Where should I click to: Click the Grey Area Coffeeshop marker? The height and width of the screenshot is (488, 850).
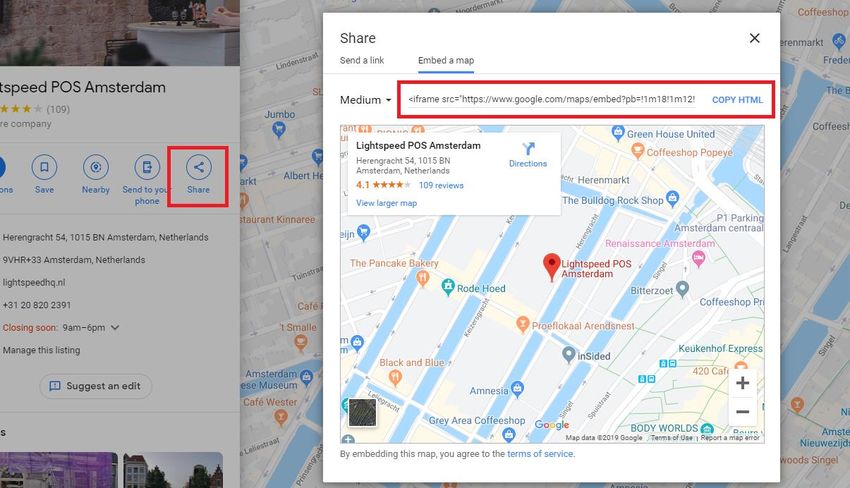click(508, 434)
